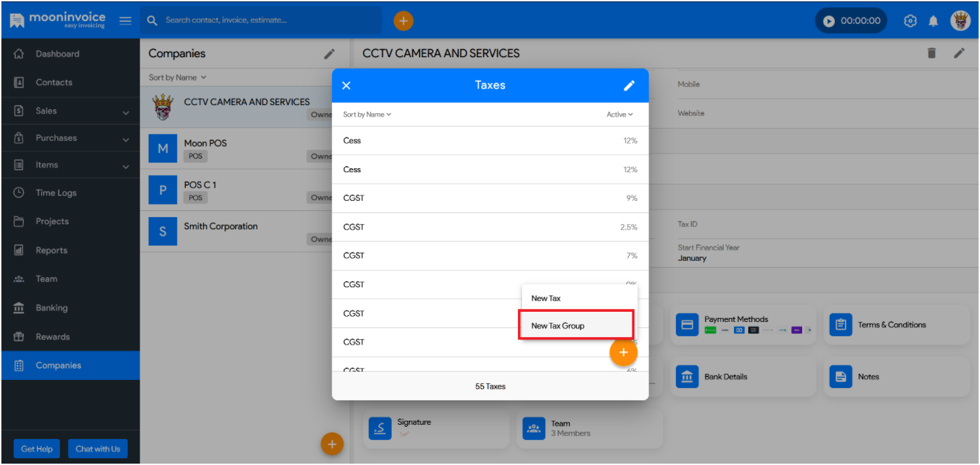Screen dimensions: 980x465
Task: Open the Active filter dropdown
Action: [x=619, y=114]
